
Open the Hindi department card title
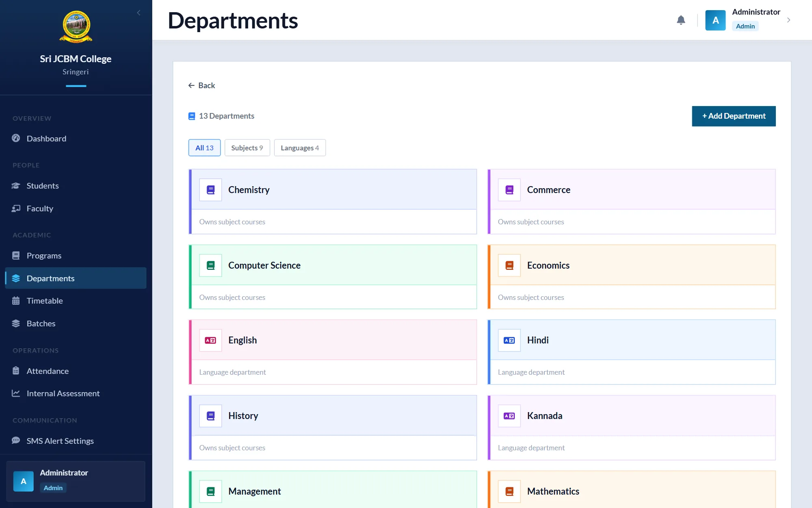point(538,340)
